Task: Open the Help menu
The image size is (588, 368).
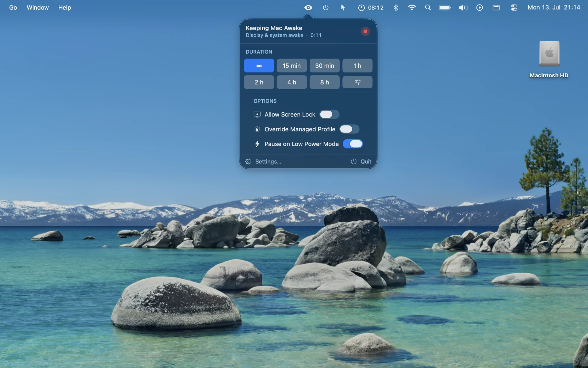Action: (65, 8)
